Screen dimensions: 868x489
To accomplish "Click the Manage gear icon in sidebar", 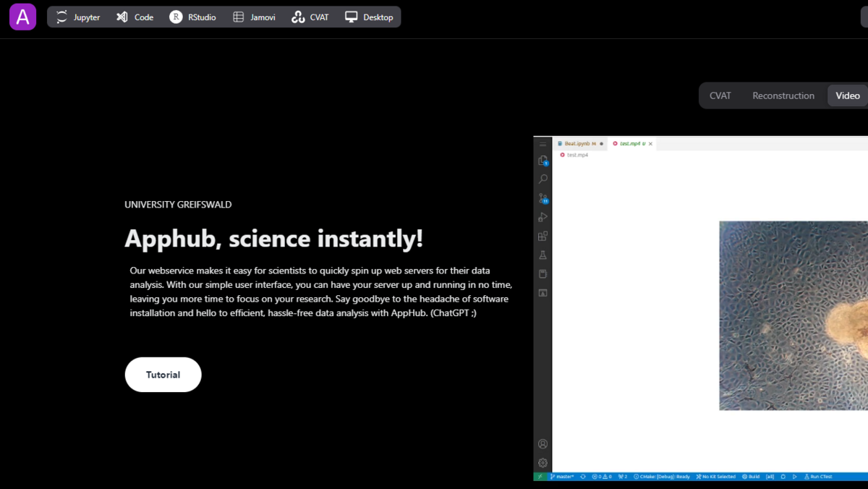I will (543, 462).
